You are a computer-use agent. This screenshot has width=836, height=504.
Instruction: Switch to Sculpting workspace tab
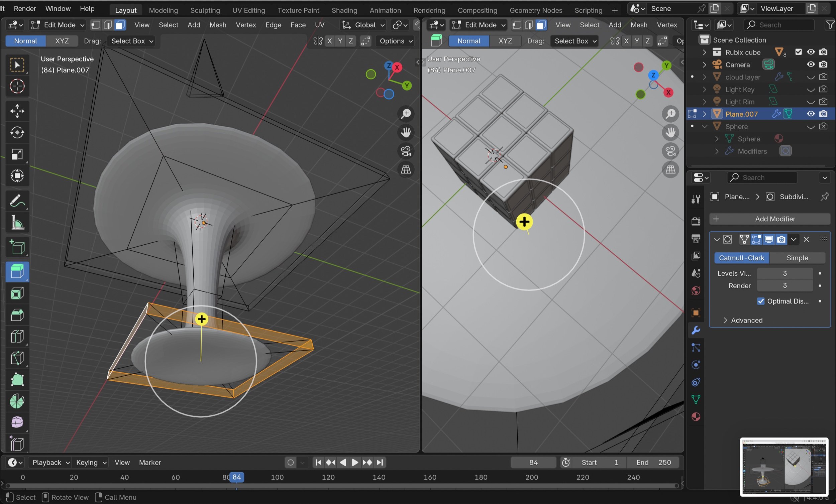pyautogui.click(x=205, y=10)
